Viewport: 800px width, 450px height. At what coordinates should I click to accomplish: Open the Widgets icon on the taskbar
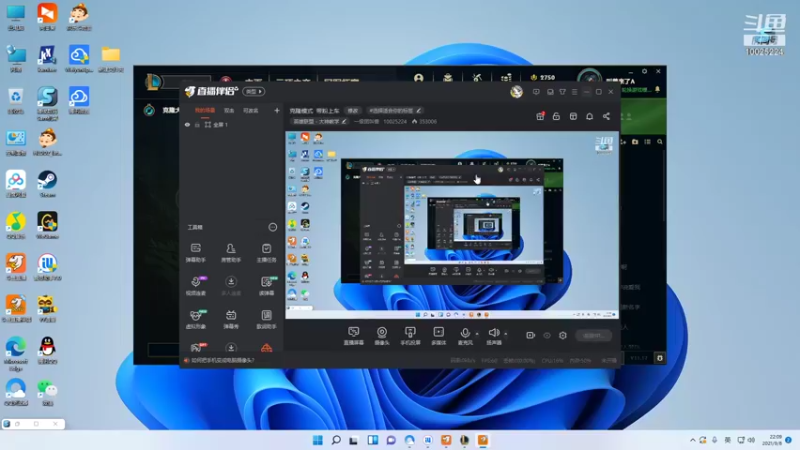coord(373,440)
